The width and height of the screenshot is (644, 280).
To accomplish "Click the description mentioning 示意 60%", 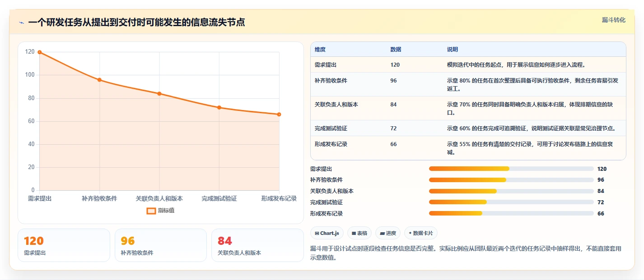I will (x=531, y=129).
